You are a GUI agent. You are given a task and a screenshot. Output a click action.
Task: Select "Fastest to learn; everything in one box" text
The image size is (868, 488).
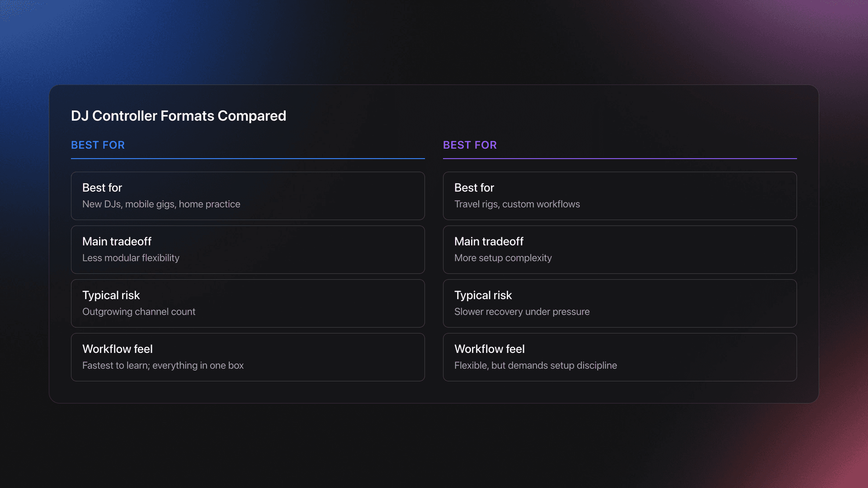tap(163, 366)
